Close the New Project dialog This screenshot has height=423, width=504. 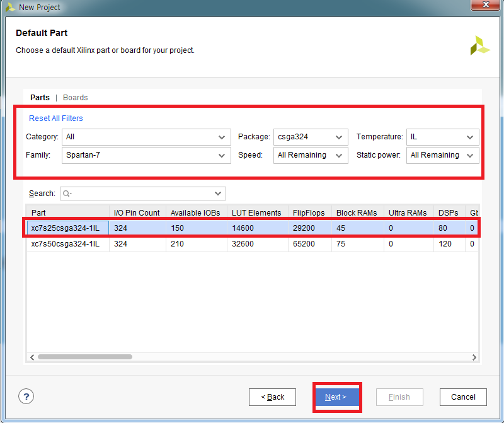click(485, 5)
